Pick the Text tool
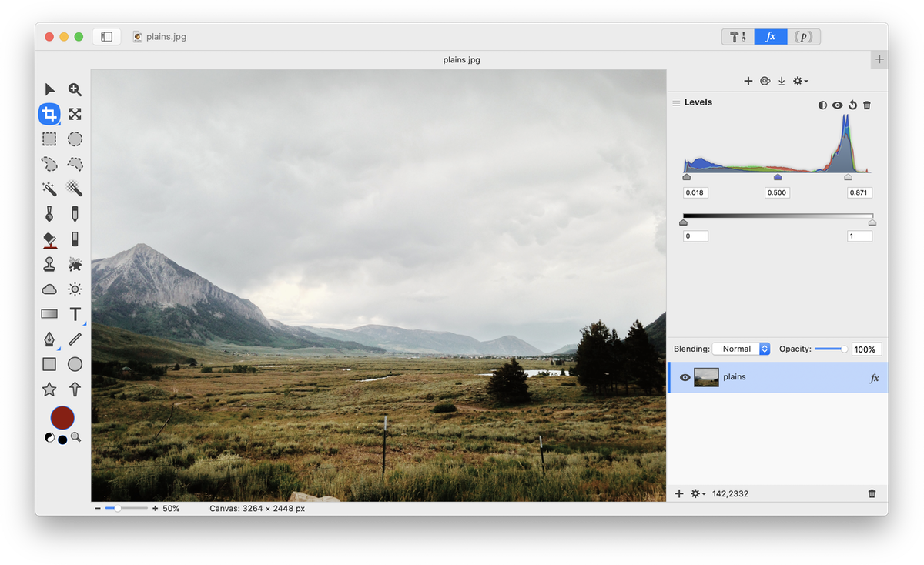 pos(75,314)
